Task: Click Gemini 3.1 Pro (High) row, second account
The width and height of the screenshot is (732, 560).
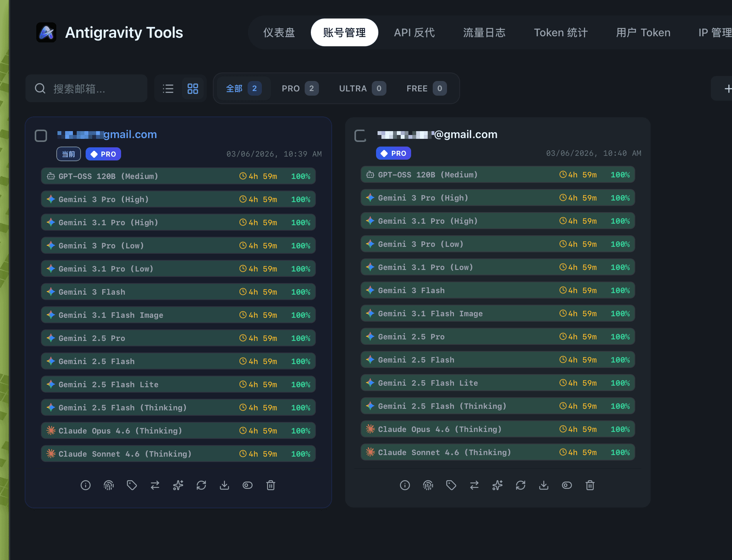Action: pos(498,221)
